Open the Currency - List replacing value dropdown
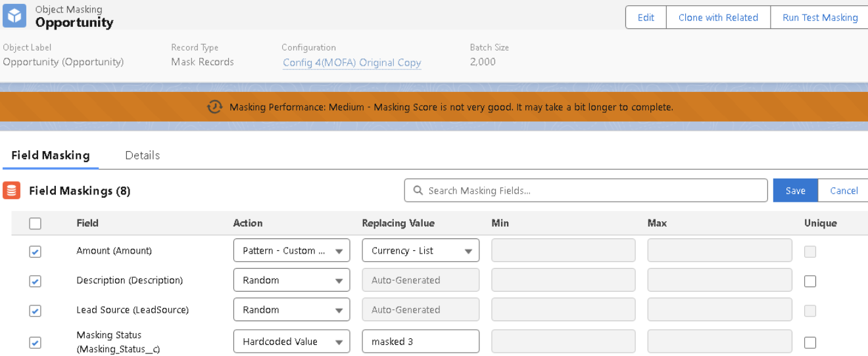 [420, 251]
